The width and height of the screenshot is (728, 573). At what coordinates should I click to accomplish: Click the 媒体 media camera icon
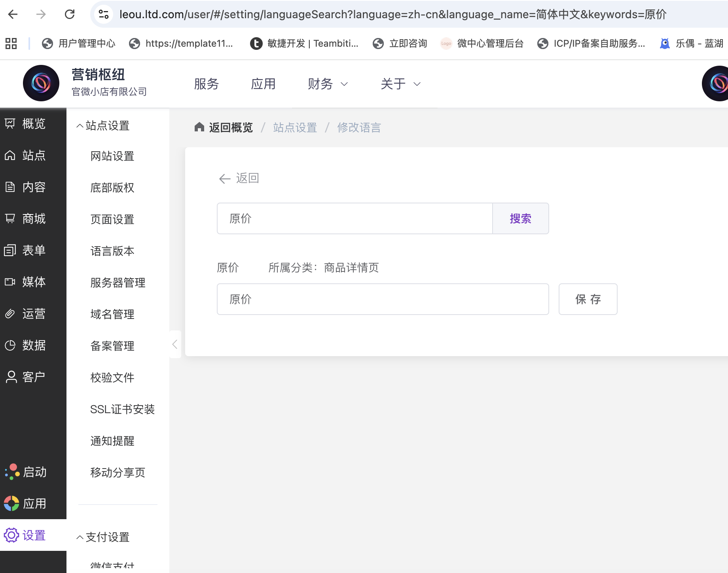click(10, 282)
